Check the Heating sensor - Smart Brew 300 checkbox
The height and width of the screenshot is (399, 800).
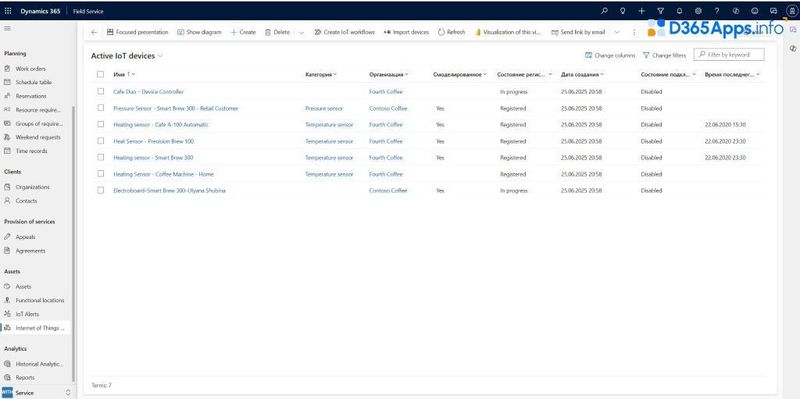click(x=101, y=157)
